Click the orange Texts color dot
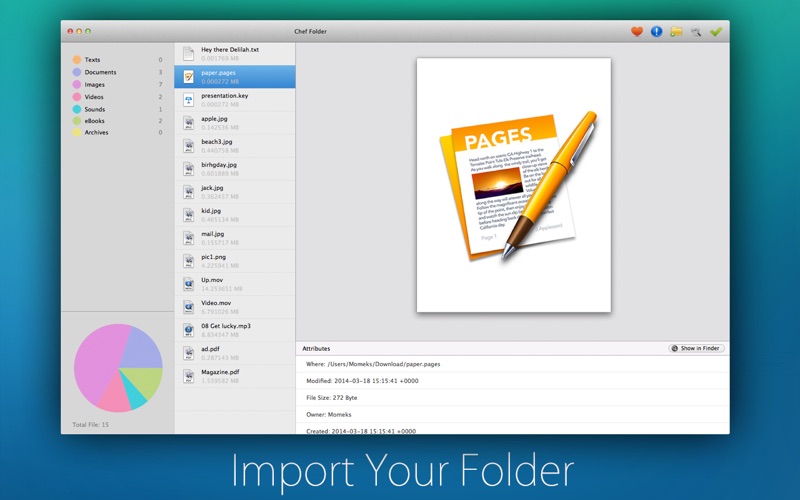The width and height of the screenshot is (800, 500). (77, 60)
